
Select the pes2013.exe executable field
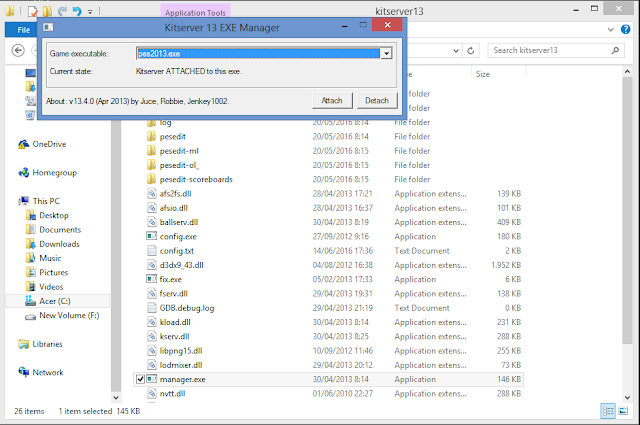pyautogui.click(x=258, y=53)
